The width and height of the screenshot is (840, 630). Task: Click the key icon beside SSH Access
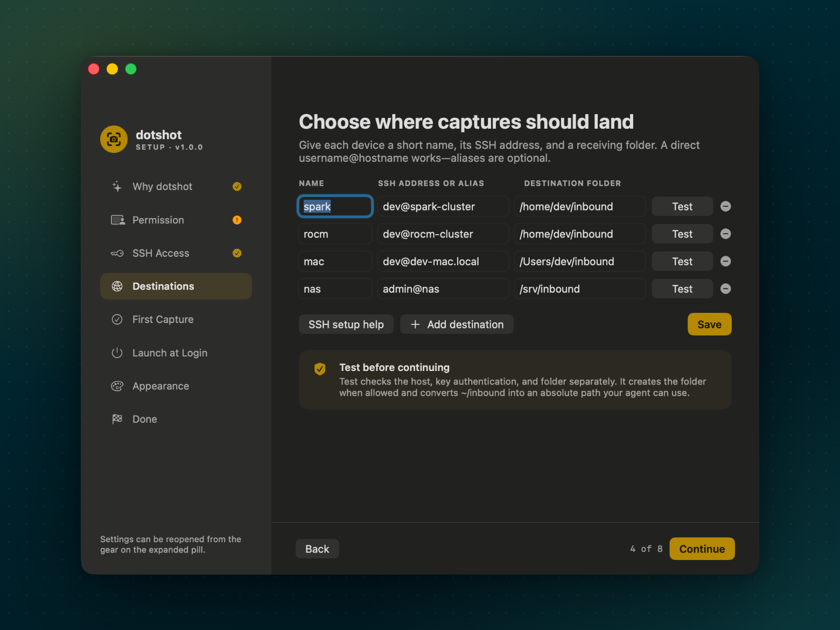pos(117,253)
